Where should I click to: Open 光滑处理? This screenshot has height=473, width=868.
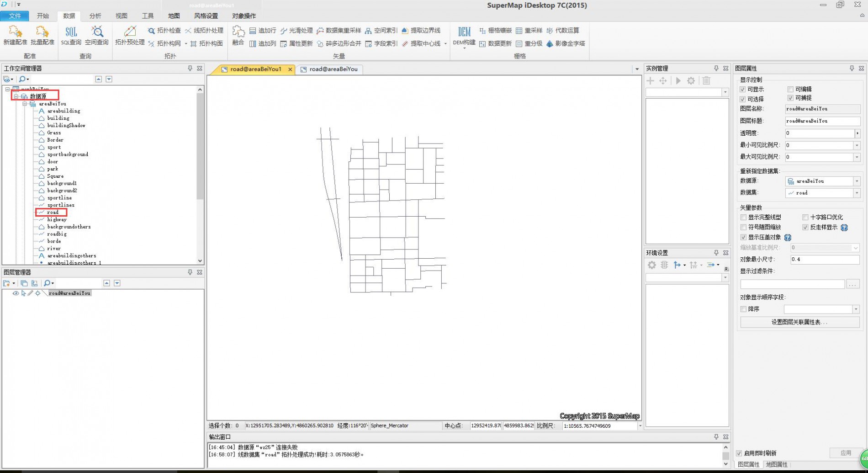point(296,31)
